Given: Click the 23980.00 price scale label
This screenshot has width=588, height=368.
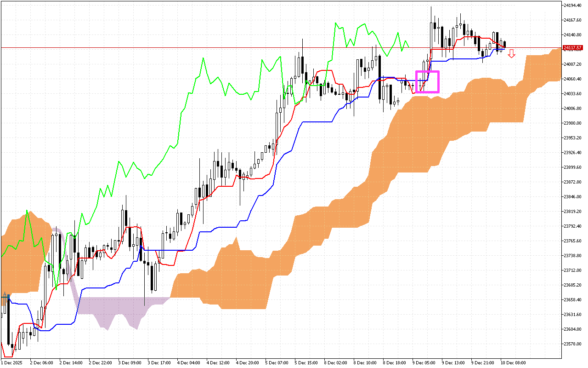Looking at the screenshot, I should [572, 123].
